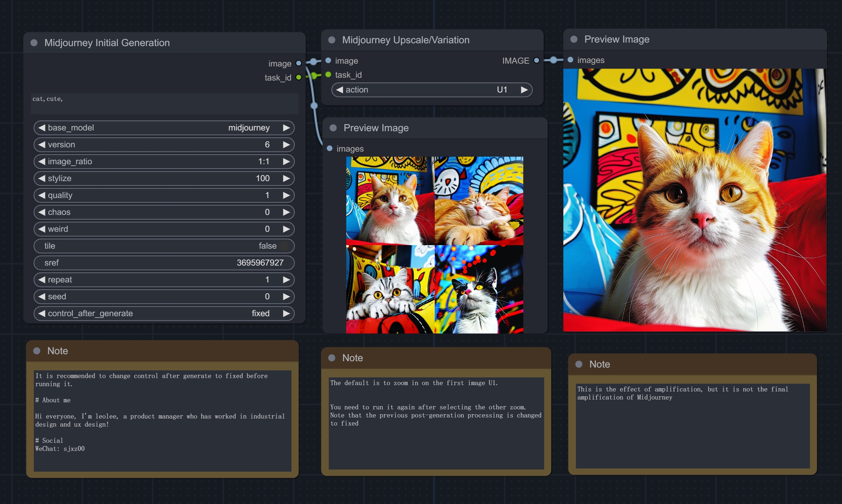Change action to next option after U1

click(524, 90)
